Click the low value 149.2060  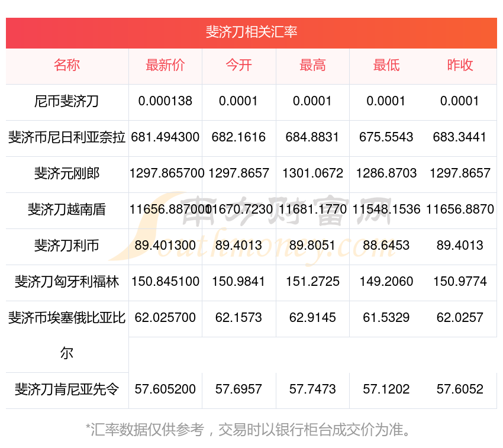pyautogui.click(x=386, y=282)
